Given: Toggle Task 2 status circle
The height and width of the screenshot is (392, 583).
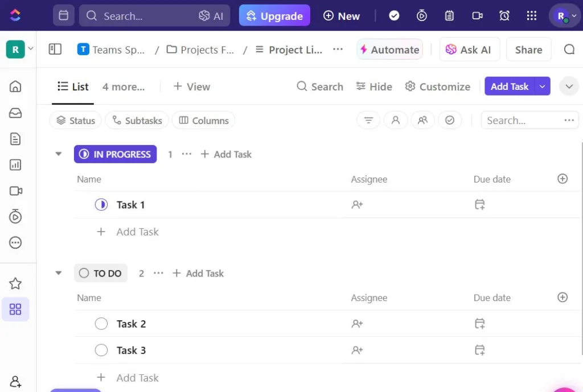Looking at the screenshot, I should click(x=101, y=324).
